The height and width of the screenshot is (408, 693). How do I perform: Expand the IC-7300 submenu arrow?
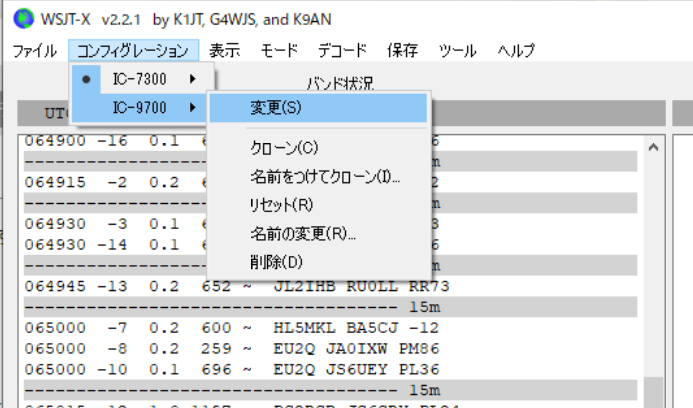click(x=193, y=79)
